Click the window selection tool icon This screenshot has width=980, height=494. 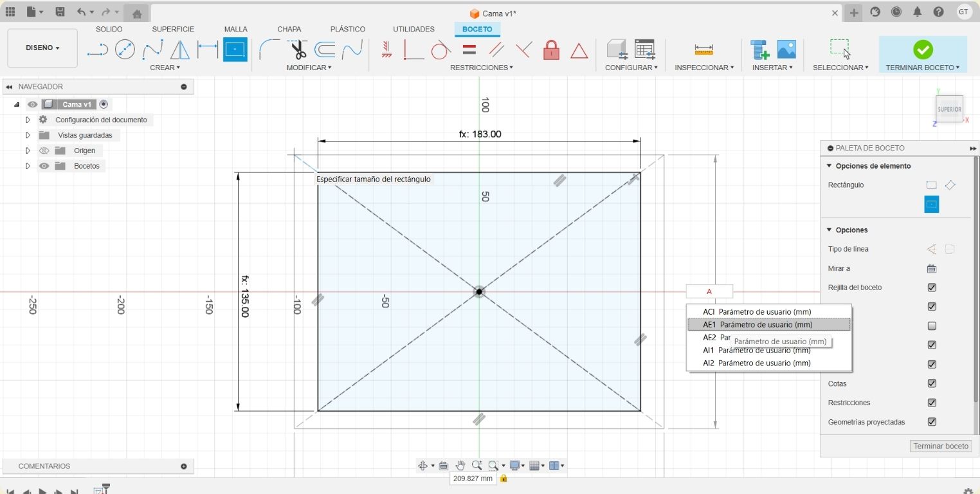[x=840, y=49]
